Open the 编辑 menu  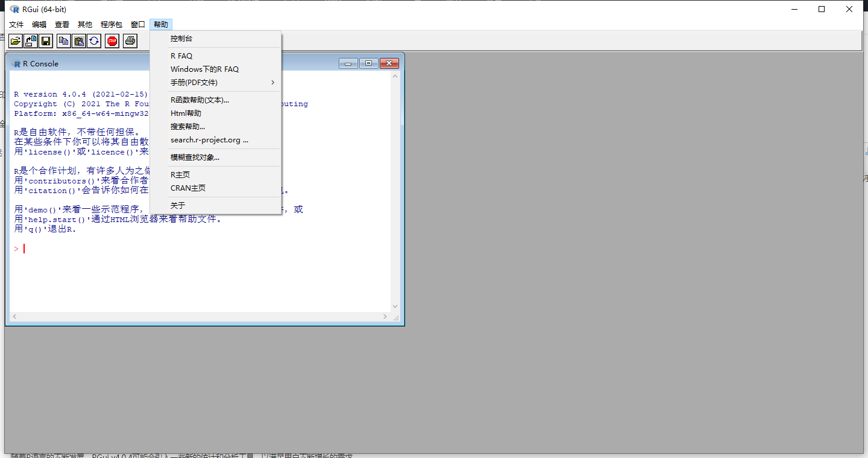[39, 24]
